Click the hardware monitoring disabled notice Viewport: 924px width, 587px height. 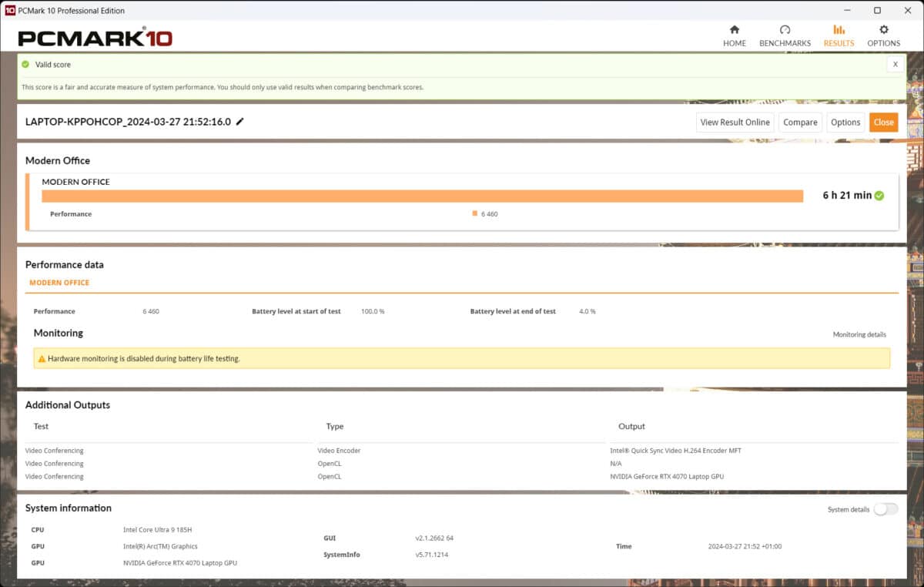(462, 358)
